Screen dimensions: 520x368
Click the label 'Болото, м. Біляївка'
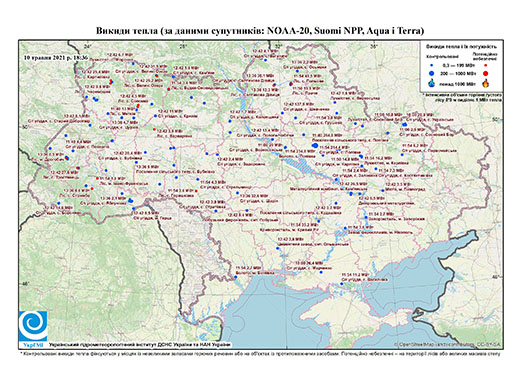(254, 273)
